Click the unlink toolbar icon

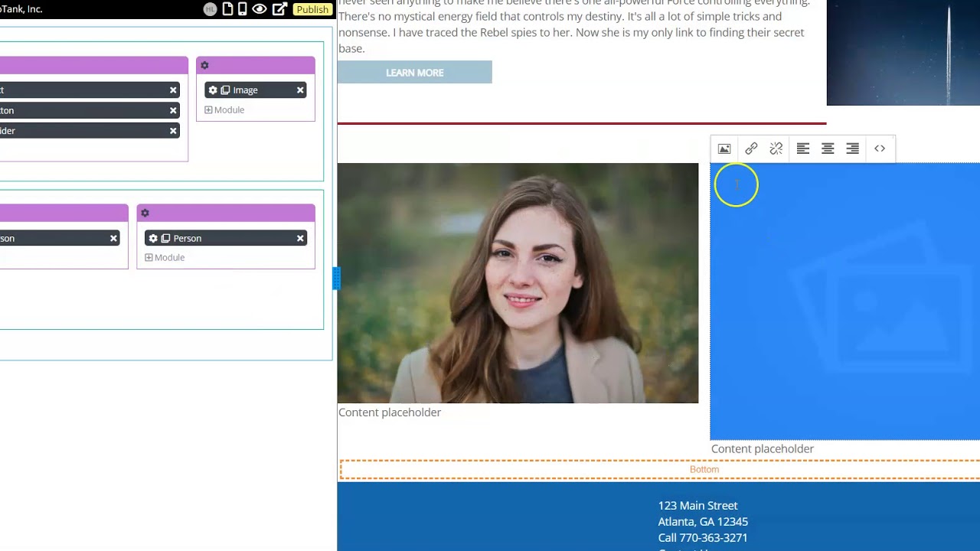776,148
